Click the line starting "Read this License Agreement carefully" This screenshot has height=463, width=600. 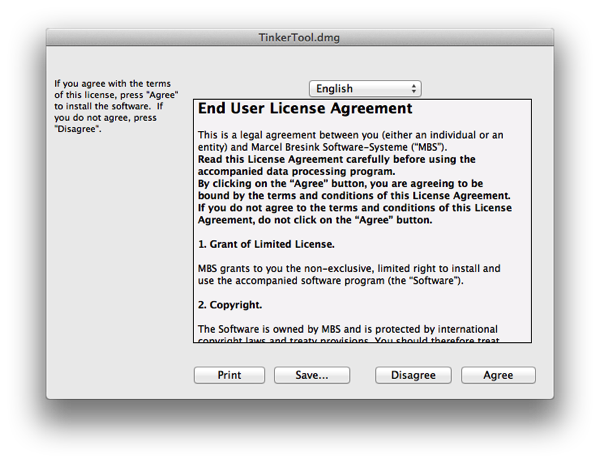(x=337, y=159)
